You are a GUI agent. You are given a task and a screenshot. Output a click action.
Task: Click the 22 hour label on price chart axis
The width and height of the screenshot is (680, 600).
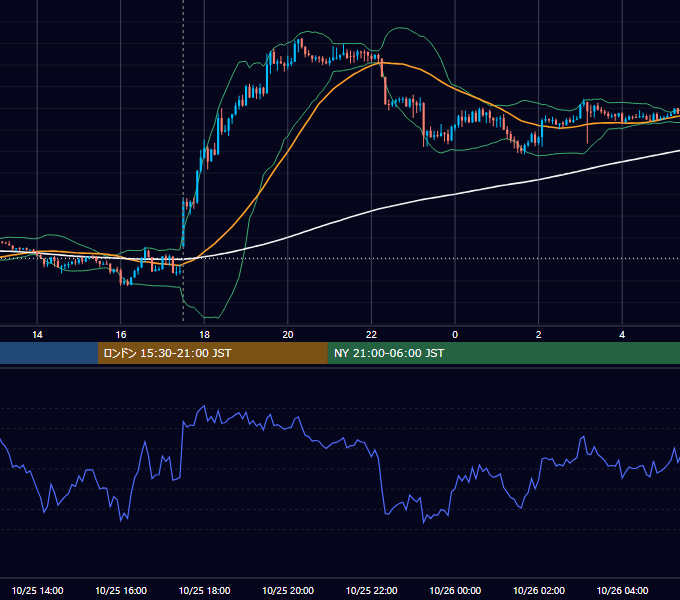click(372, 335)
